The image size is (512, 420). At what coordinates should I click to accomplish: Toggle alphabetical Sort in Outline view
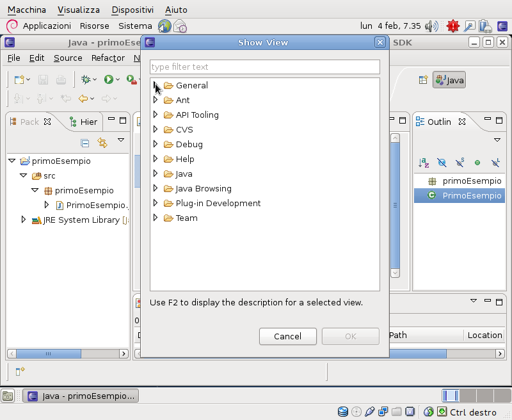424,163
